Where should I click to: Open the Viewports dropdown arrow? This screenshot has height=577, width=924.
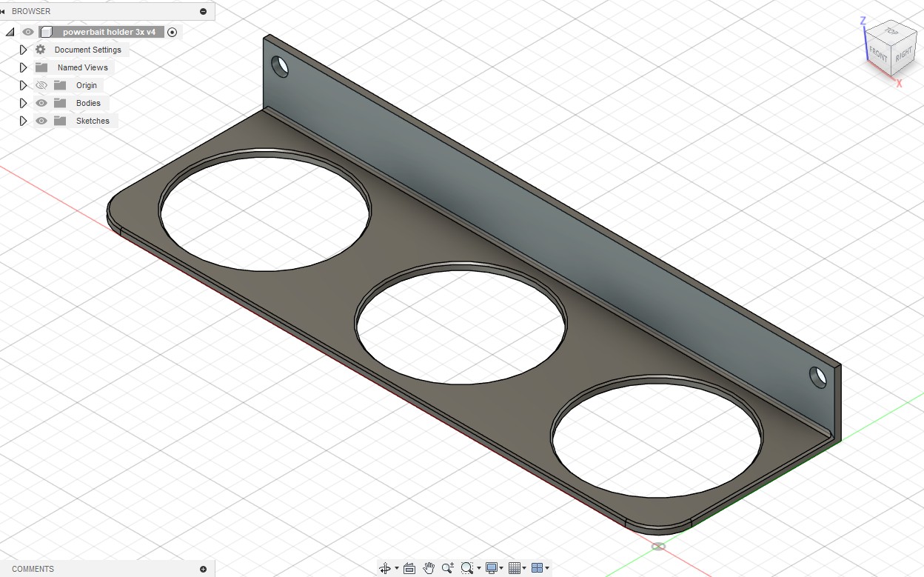click(x=547, y=568)
